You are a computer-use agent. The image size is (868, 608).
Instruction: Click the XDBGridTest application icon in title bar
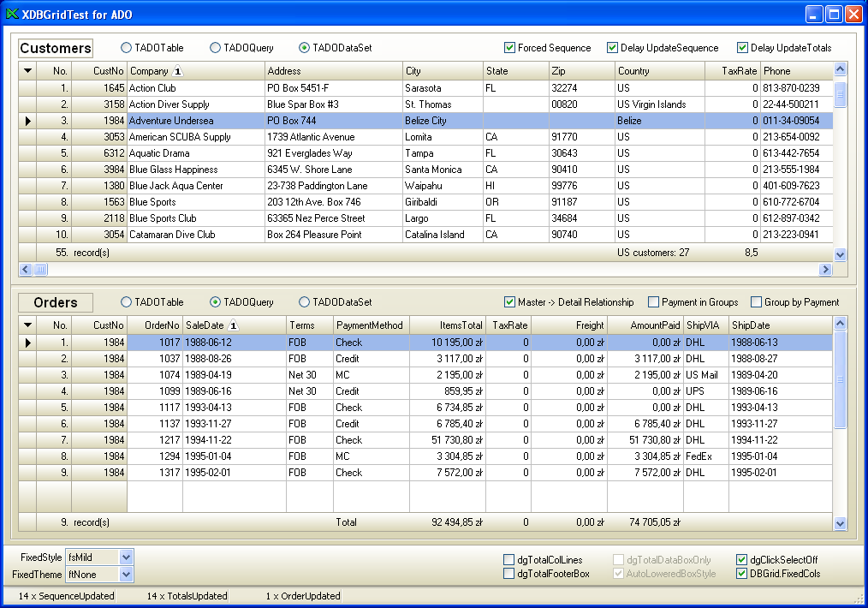(x=12, y=15)
